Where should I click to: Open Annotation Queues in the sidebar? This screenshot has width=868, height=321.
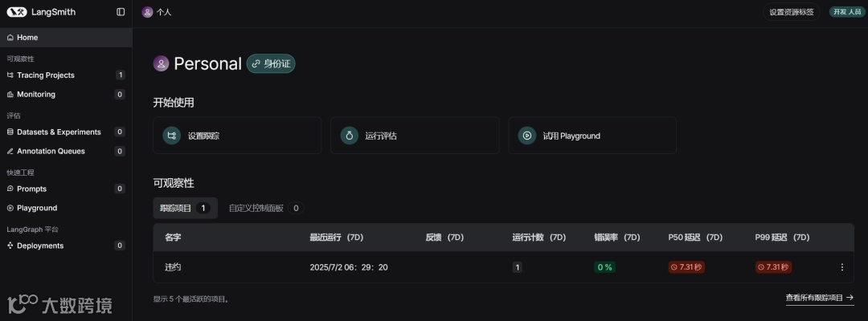coord(66,151)
